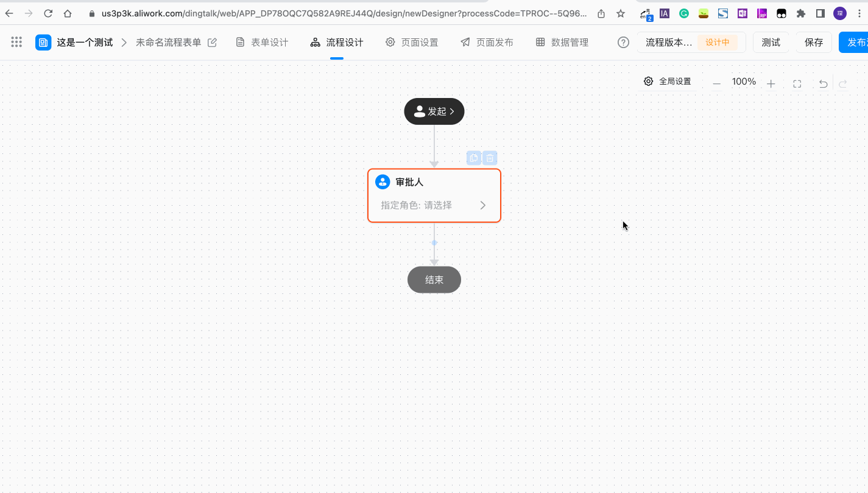Edit the form name with pencil icon

[x=212, y=43]
